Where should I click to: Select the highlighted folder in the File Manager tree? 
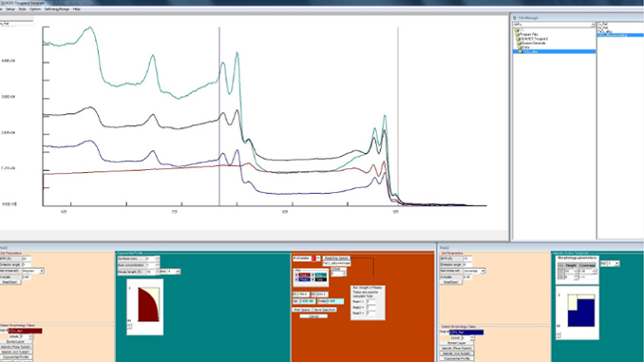tap(554, 51)
